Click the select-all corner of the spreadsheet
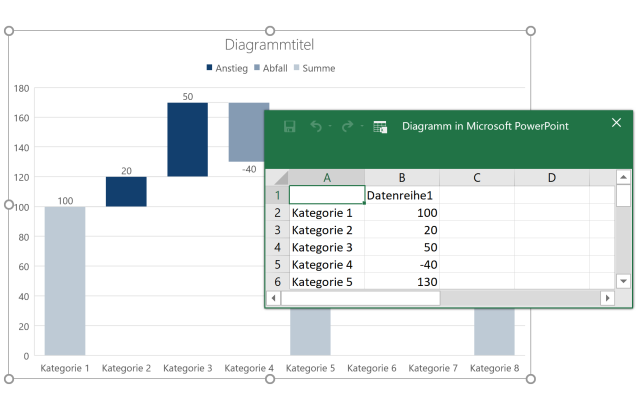The height and width of the screenshot is (406, 640). point(276,178)
